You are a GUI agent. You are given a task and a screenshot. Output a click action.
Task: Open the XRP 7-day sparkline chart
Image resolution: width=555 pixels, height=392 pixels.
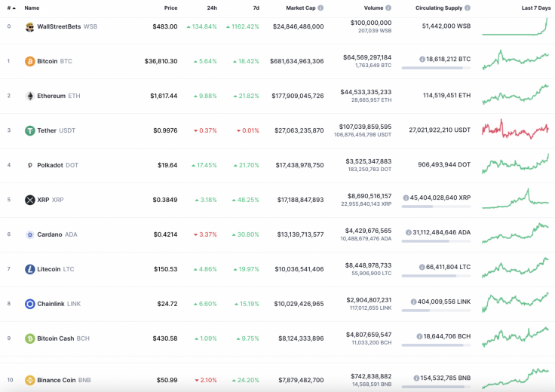pyautogui.click(x=515, y=199)
